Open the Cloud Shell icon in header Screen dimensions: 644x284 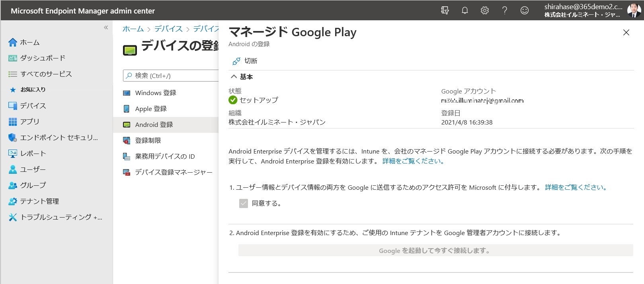(x=445, y=10)
